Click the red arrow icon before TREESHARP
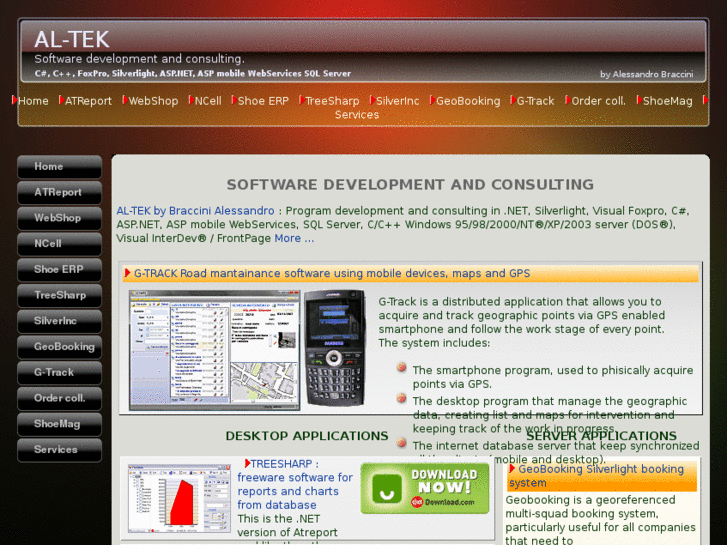The height and width of the screenshot is (545, 727). (x=247, y=463)
